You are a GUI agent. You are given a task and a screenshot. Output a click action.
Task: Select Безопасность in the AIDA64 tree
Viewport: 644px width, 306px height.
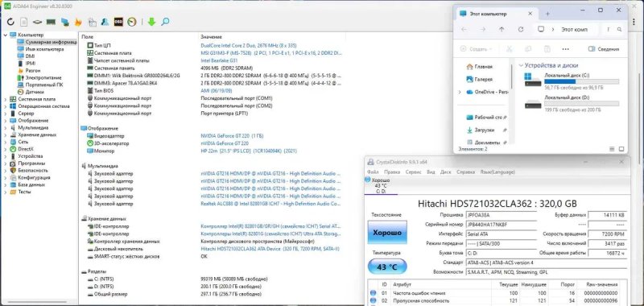33,171
